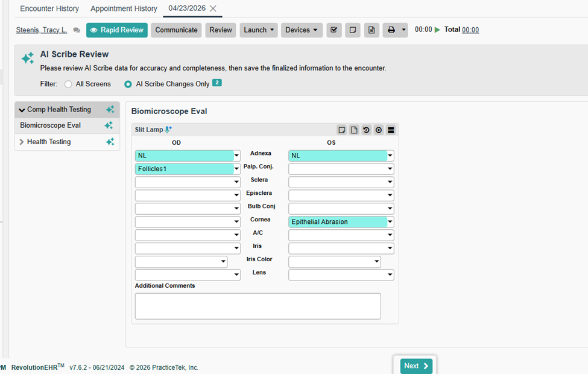Switch to the Encounter History tab
The height and width of the screenshot is (374, 588).
click(49, 9)
